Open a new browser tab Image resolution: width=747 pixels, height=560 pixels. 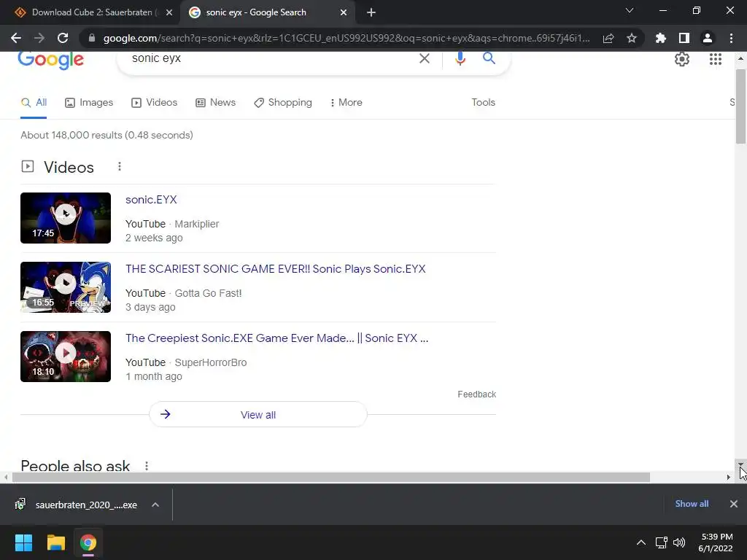tap(371, 12)
